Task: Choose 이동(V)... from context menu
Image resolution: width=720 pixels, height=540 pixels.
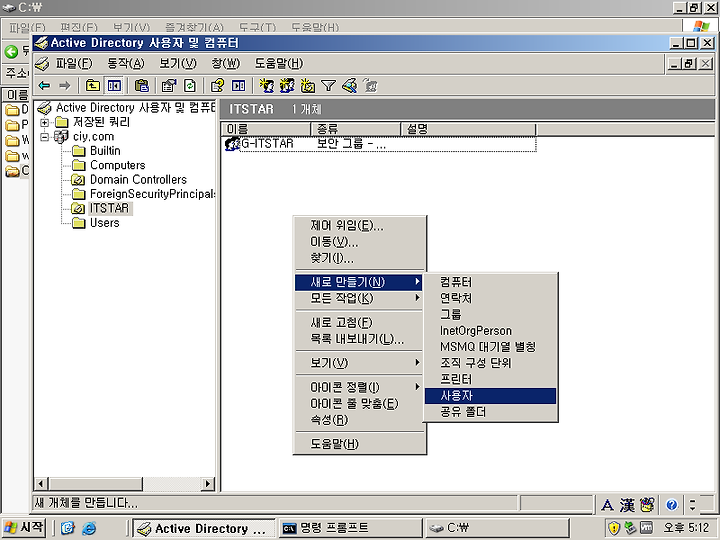Action: click(x=359, y=242)
